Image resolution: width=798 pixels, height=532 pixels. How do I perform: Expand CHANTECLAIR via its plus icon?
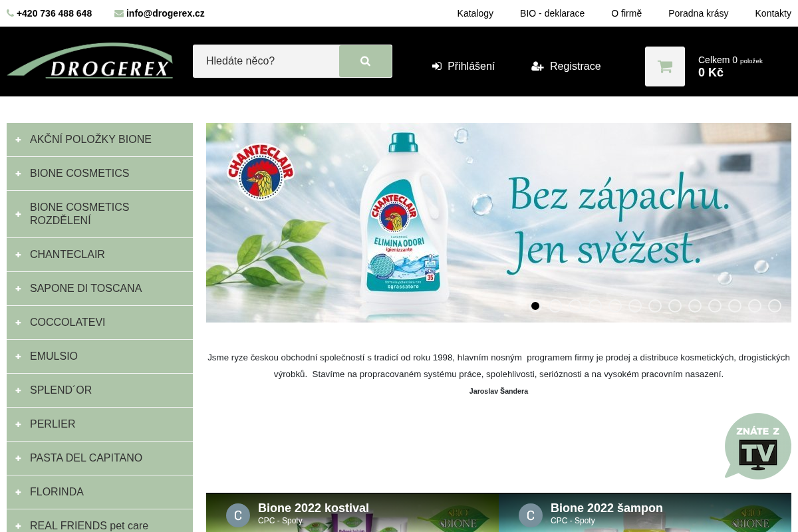(x=18, y=255)
